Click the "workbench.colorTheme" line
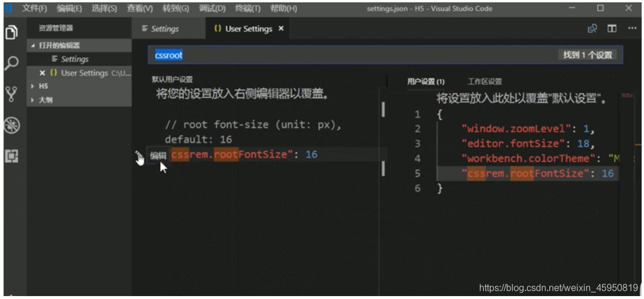Screen dimensions: 644x299 click(540, 159)
